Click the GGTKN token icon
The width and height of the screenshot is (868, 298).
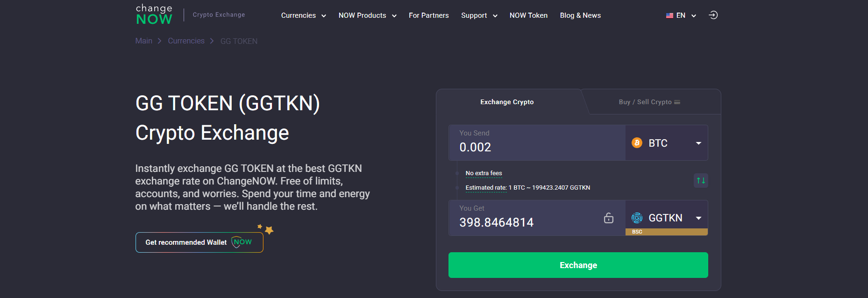click(x=637, y=218)
